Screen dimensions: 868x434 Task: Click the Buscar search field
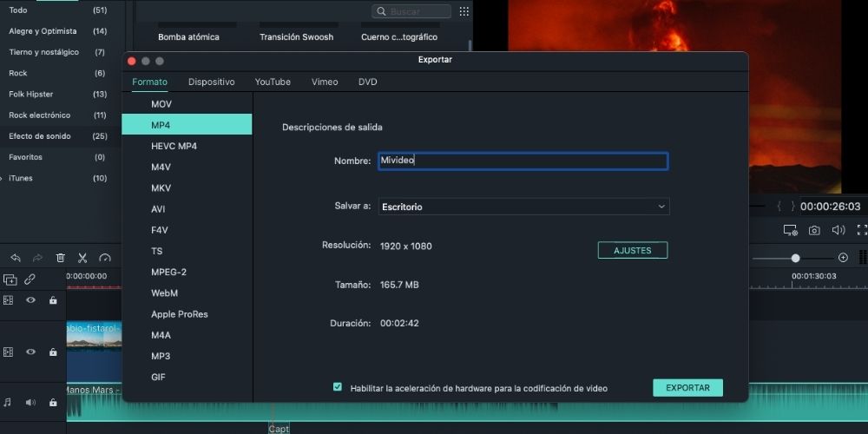pos(411,11)
